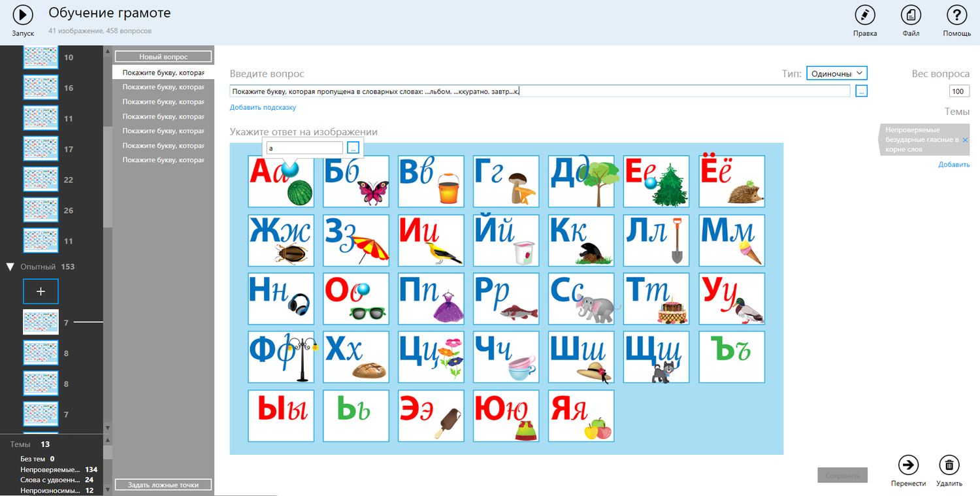
Task: Open Помощь question mark icon
Action: 956,15
